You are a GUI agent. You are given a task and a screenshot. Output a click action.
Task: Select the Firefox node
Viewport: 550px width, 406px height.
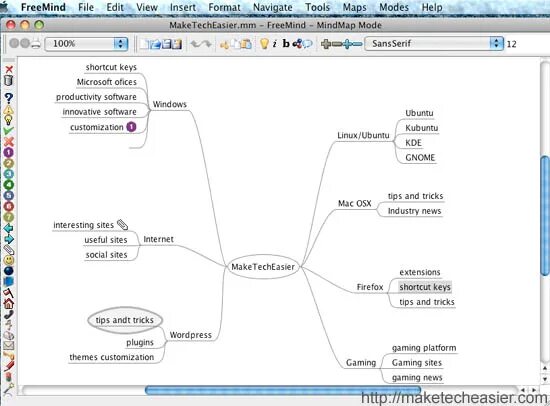[x=370, y=287]
